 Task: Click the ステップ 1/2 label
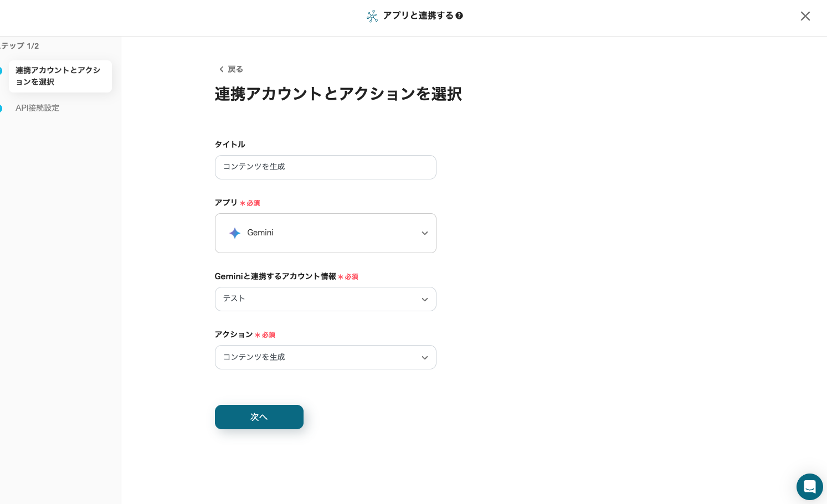[x=20, y=46]
